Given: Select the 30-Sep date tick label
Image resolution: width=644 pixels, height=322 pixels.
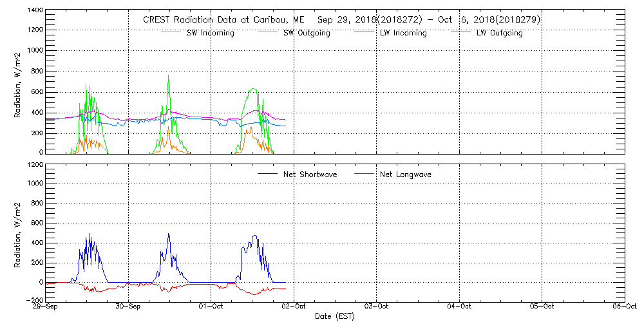Looking at the screenshot, I should pos(129,307).
